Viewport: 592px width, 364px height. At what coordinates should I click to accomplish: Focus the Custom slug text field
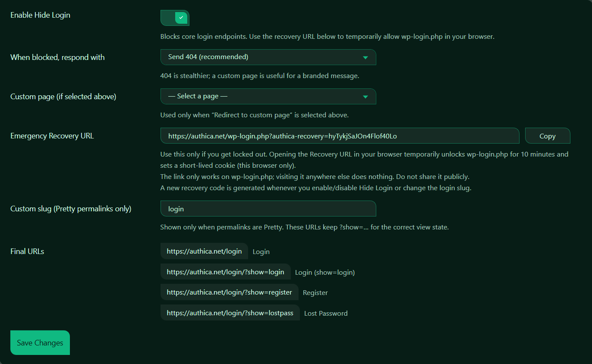tap(268, 209)
